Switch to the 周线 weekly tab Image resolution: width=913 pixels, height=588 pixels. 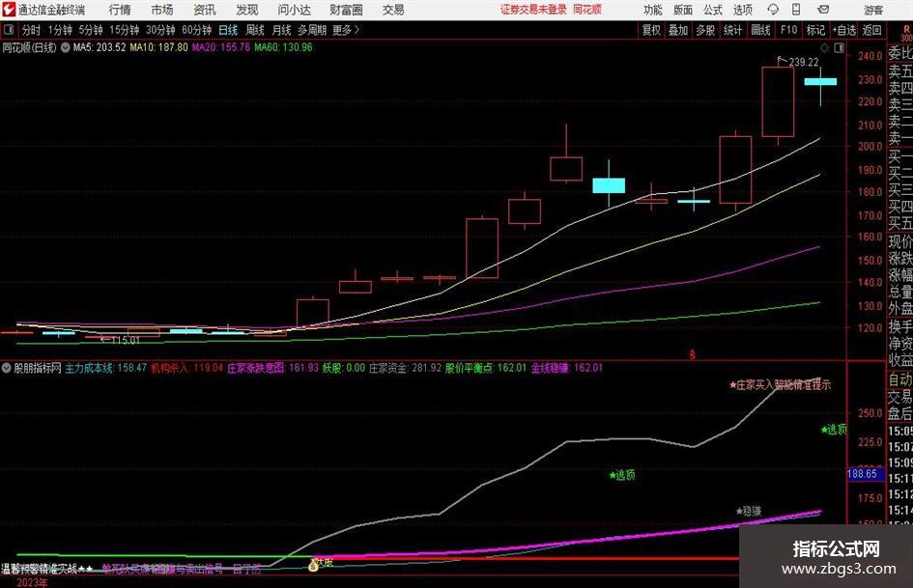click(x=254, y=30)
